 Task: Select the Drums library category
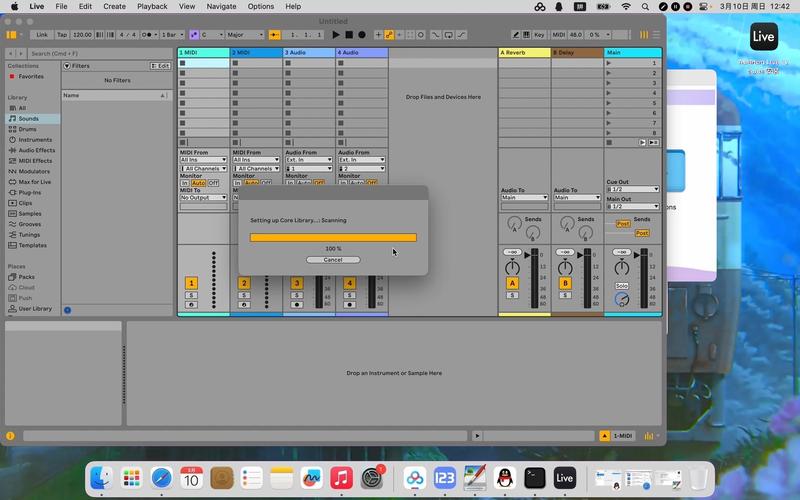click(28, 129)
